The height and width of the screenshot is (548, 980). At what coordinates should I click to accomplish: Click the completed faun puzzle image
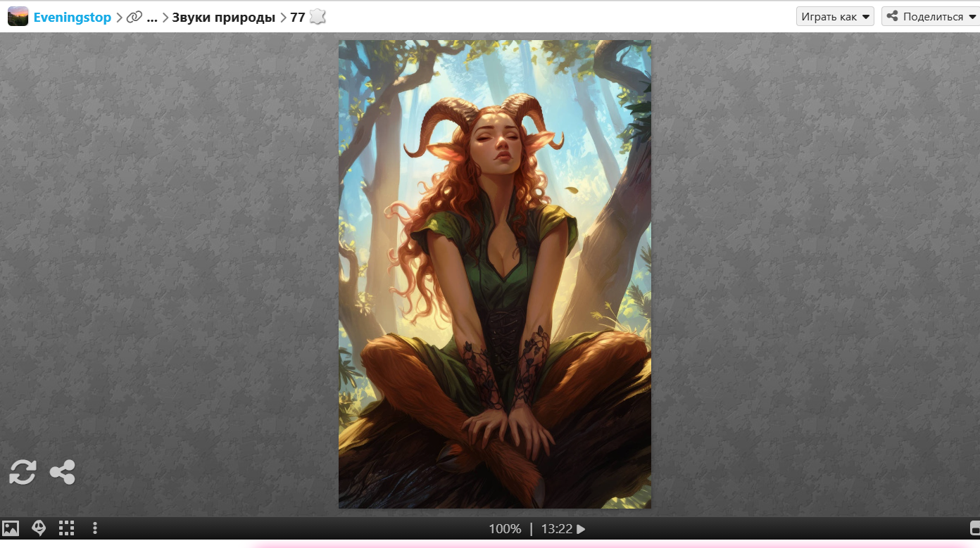tap(494, 274)
